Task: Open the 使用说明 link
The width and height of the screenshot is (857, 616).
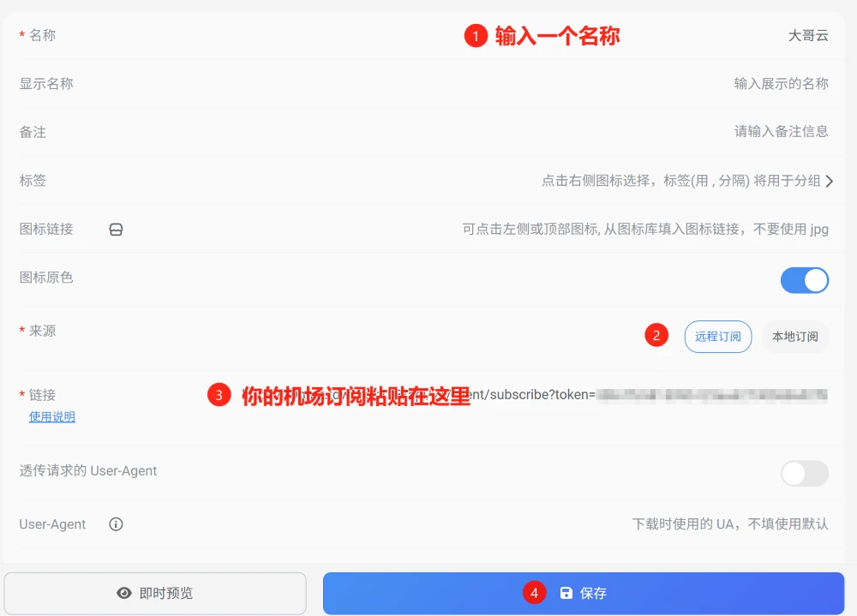Action: coord(52,417)
